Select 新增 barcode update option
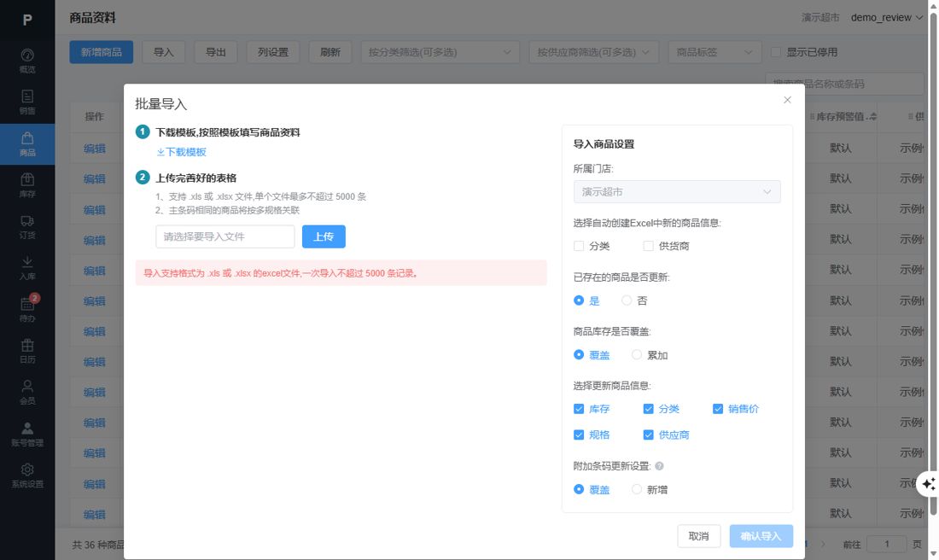 click(637, 489)
